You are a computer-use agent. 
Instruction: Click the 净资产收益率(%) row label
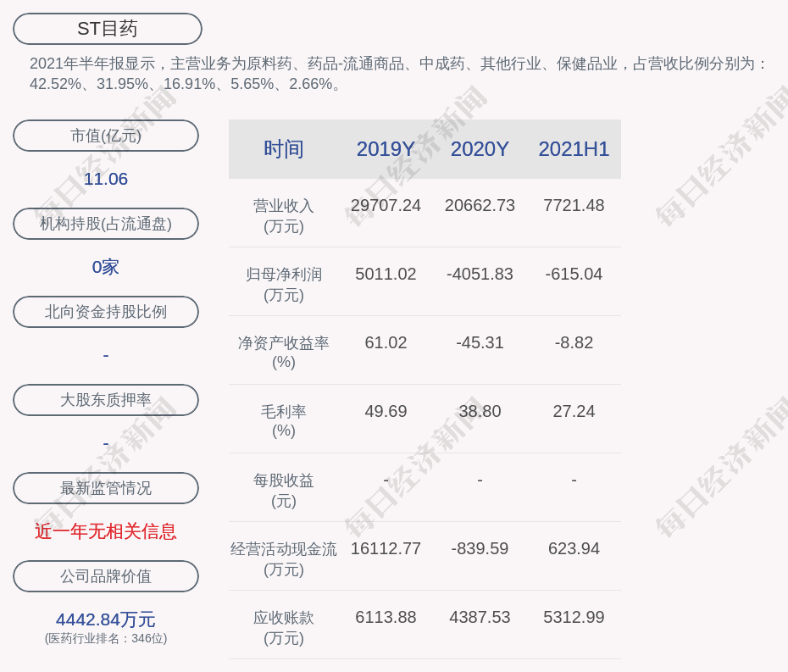(284, 353)
